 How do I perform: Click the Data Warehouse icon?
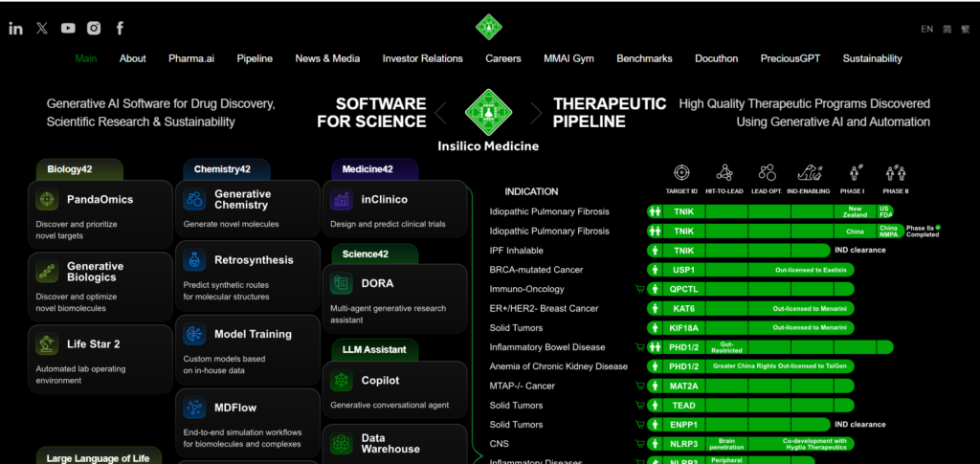(342, 443)
